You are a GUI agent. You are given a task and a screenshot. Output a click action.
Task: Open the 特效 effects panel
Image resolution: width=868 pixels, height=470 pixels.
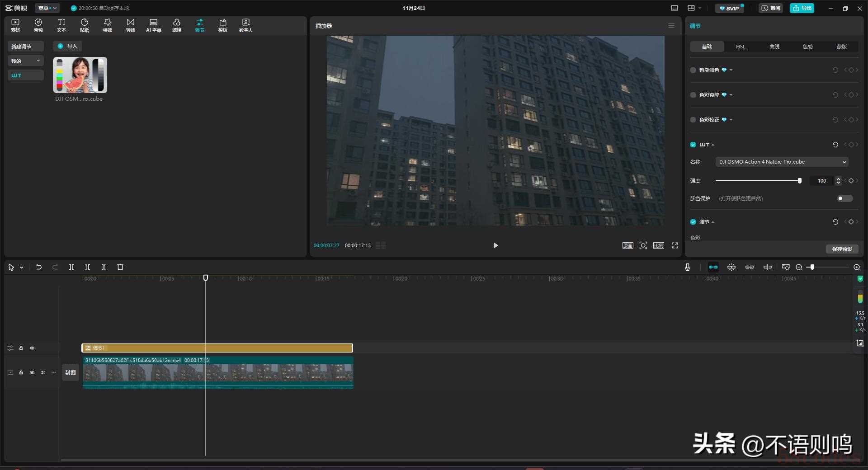pos(107,25)
